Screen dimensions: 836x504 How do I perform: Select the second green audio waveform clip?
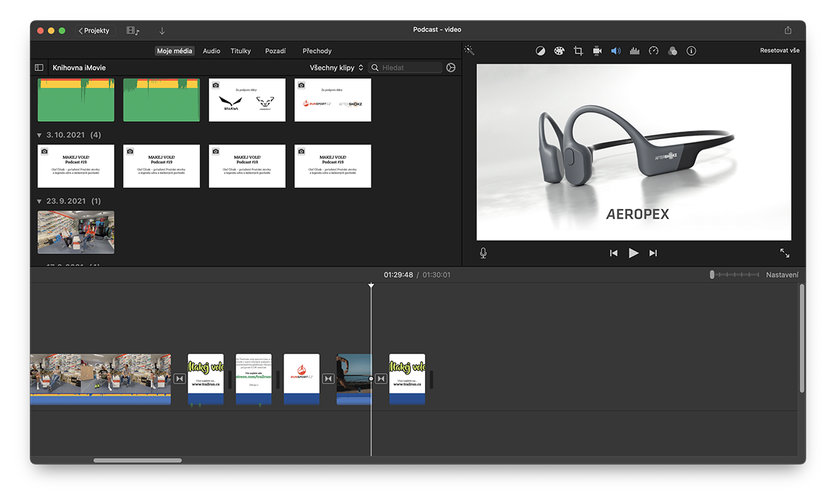[x=162, y=100]
